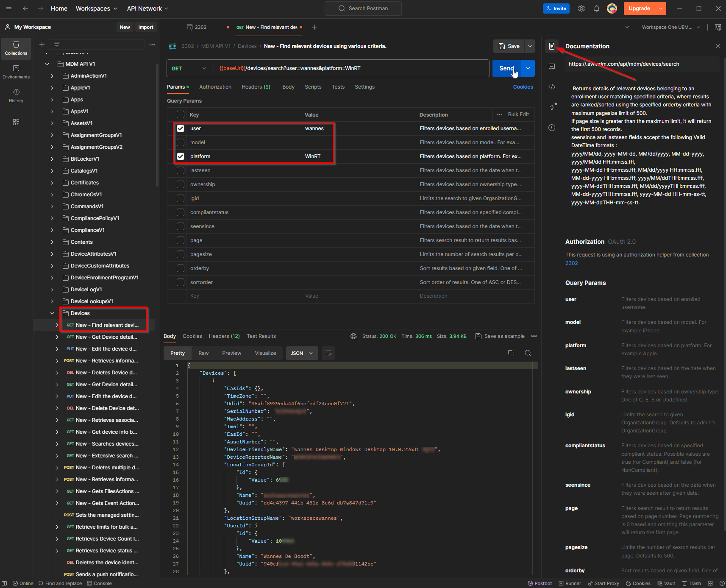Open the 2302 collection link in documentation
The height and width of the screenshot is (588, 726).
pos(571,263)
